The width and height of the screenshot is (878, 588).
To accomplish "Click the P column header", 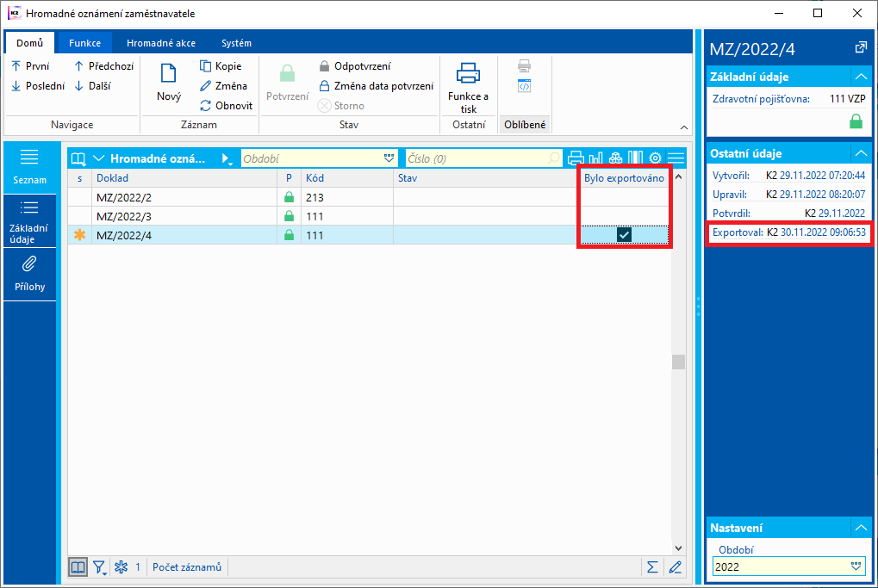I will 289,178.
